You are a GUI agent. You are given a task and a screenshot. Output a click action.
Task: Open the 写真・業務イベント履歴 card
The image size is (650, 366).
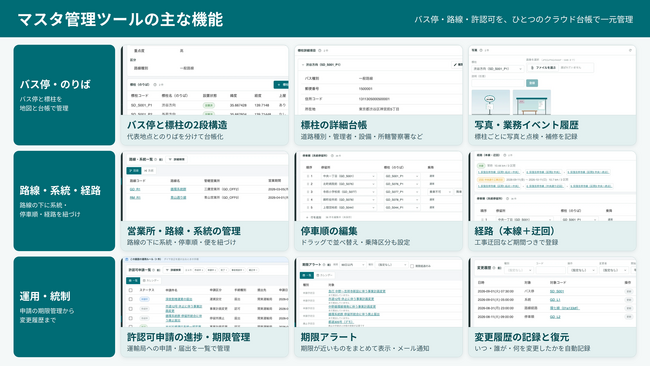point(552,95)
